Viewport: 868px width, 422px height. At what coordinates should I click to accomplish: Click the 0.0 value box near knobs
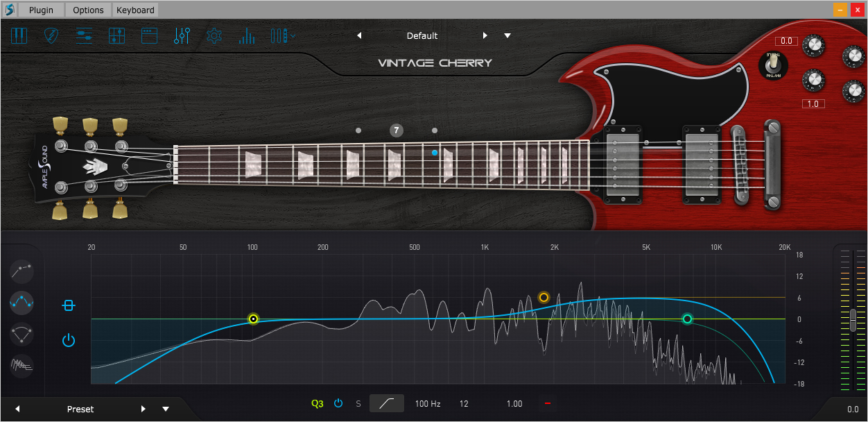787,41
